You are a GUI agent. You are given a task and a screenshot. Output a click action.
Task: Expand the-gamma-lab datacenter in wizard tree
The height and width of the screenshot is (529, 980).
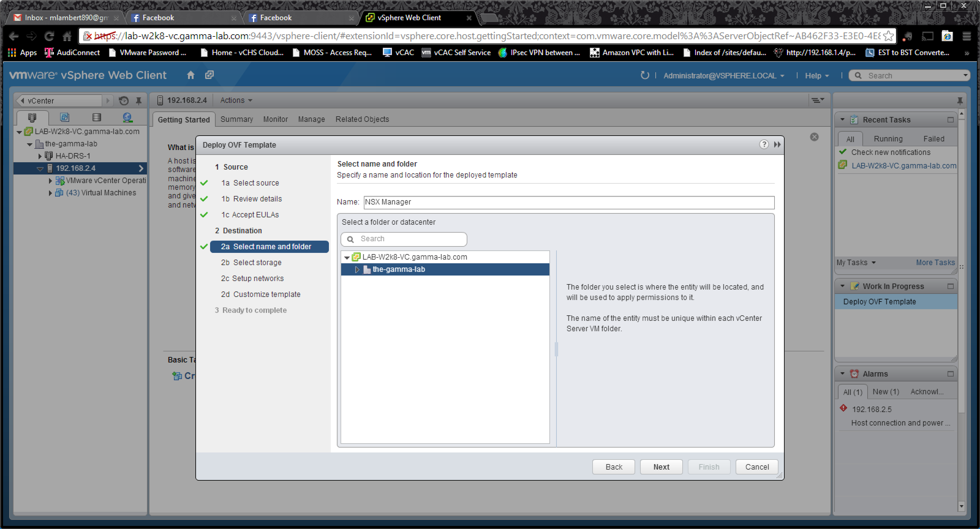(357, 269)
